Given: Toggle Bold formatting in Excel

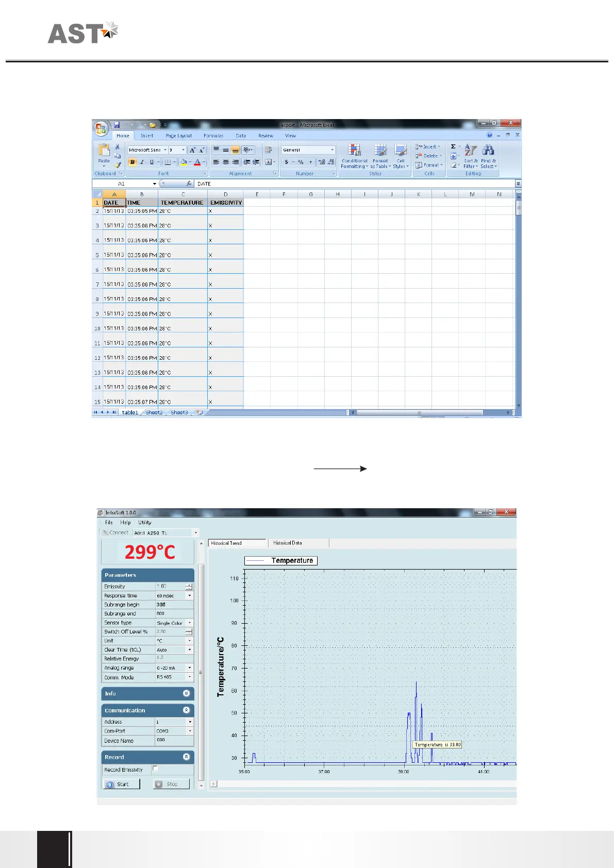Looking at the screenshot, I should point(132,162).
